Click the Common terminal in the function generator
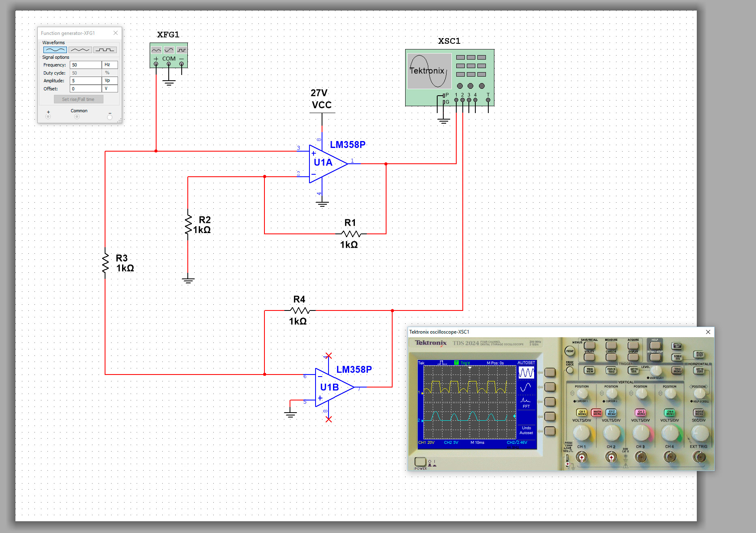The width and height of the screenshot is (756, 533). (x=77, y=117)
